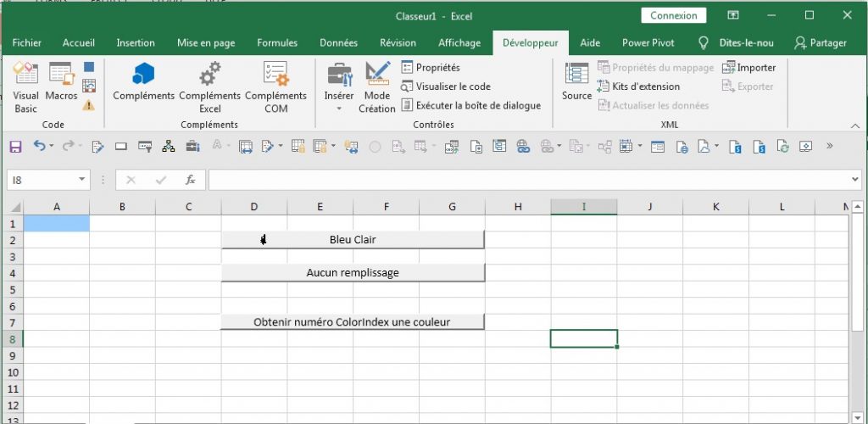Click the monitor icon at toolbar end
The image size is (868, 424).
point(806,147)
